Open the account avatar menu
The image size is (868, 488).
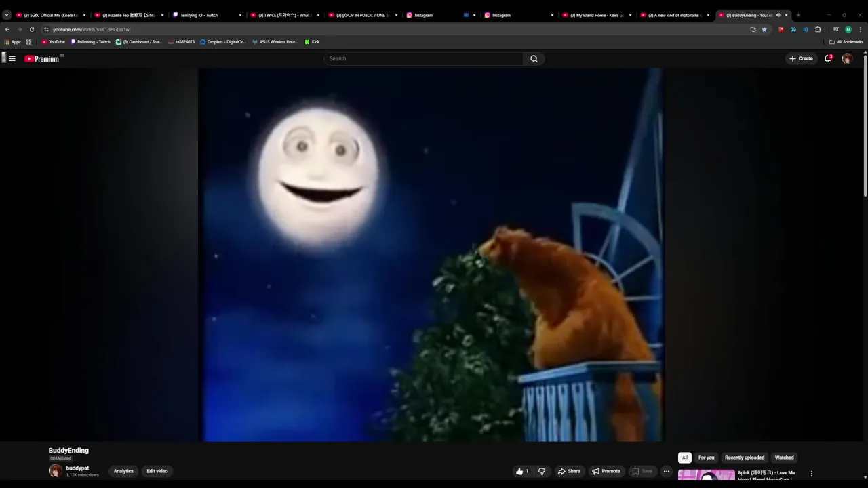(847, 58)
